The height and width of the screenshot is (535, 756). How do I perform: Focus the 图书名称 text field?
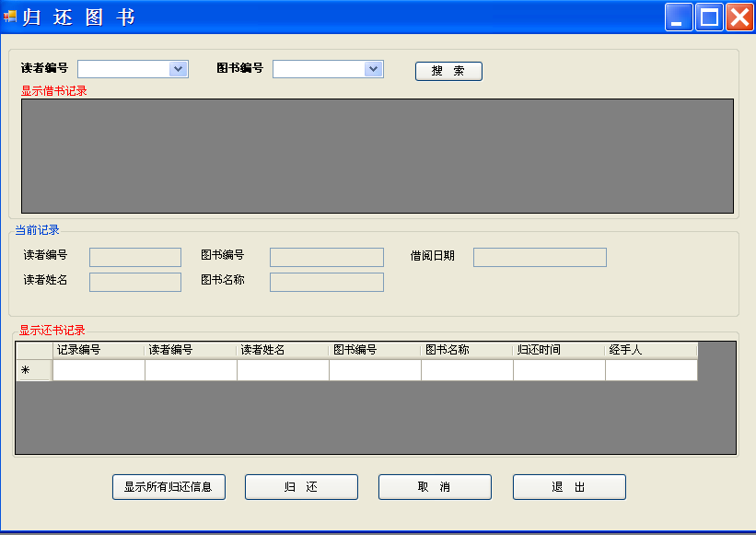click(x=327, y=282)
